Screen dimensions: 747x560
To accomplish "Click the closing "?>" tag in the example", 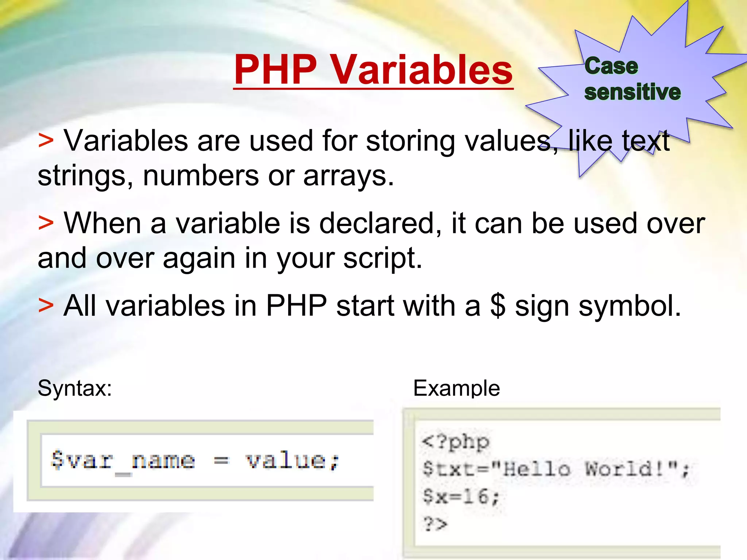I will [x=435, y=524].
